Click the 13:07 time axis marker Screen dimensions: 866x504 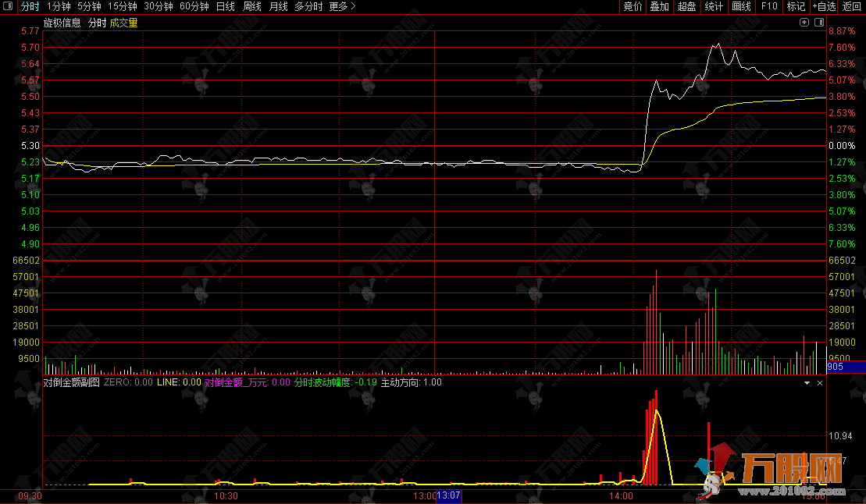tap(449, 496)
